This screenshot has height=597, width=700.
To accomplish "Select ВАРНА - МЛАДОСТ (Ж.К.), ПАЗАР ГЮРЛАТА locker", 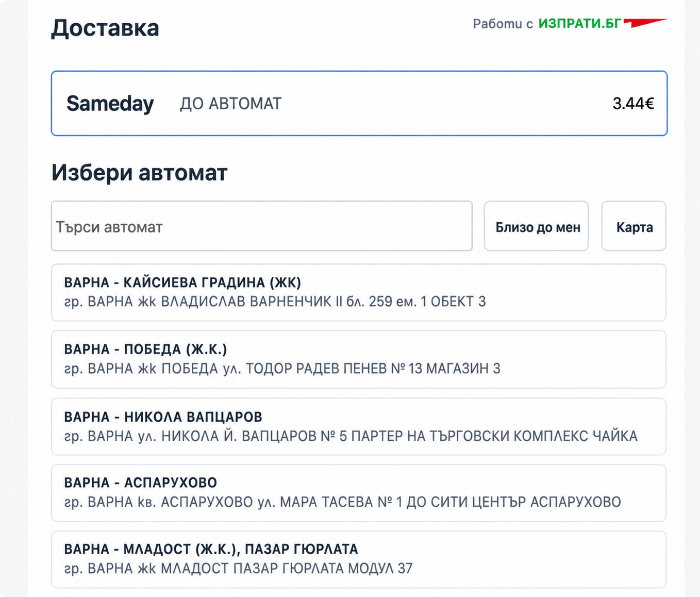I will pos(359,559).
